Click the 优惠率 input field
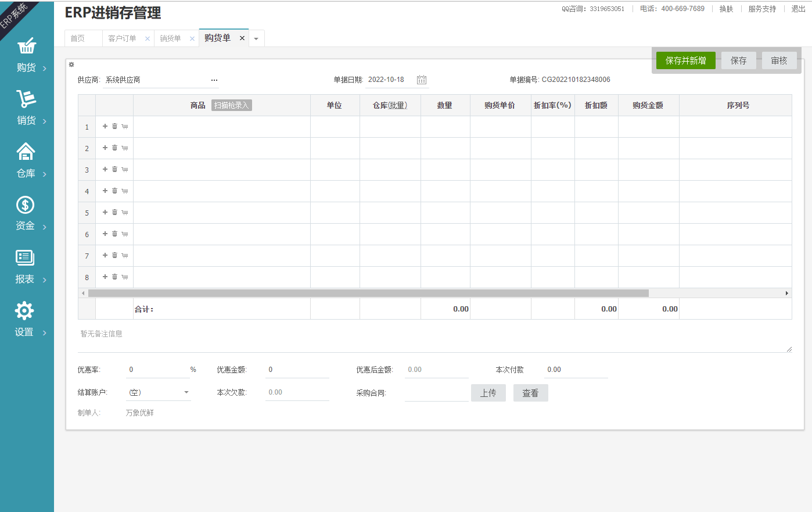Image resolution: width=812 pixels, height=512 pixels. 157,370
